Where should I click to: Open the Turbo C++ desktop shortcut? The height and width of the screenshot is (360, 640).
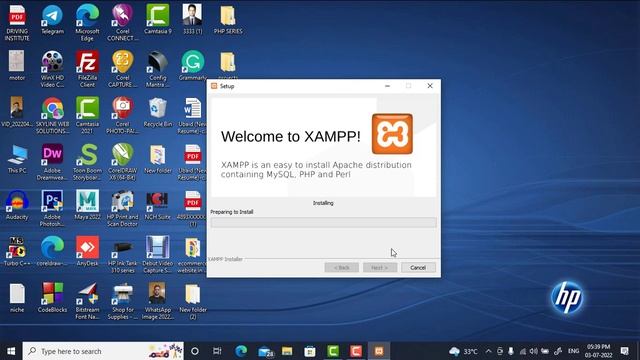(17, 252)
